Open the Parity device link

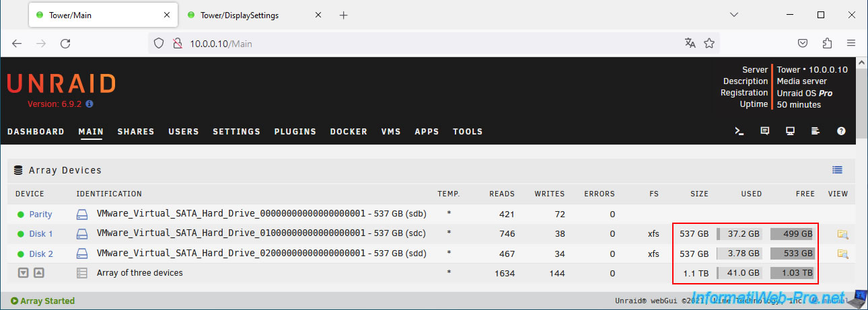tap(40, 215)
